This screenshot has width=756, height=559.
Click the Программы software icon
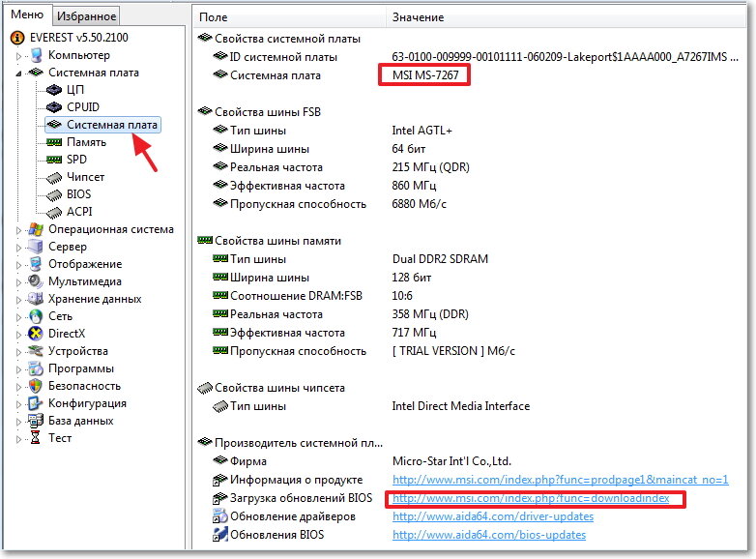point(36,368)
